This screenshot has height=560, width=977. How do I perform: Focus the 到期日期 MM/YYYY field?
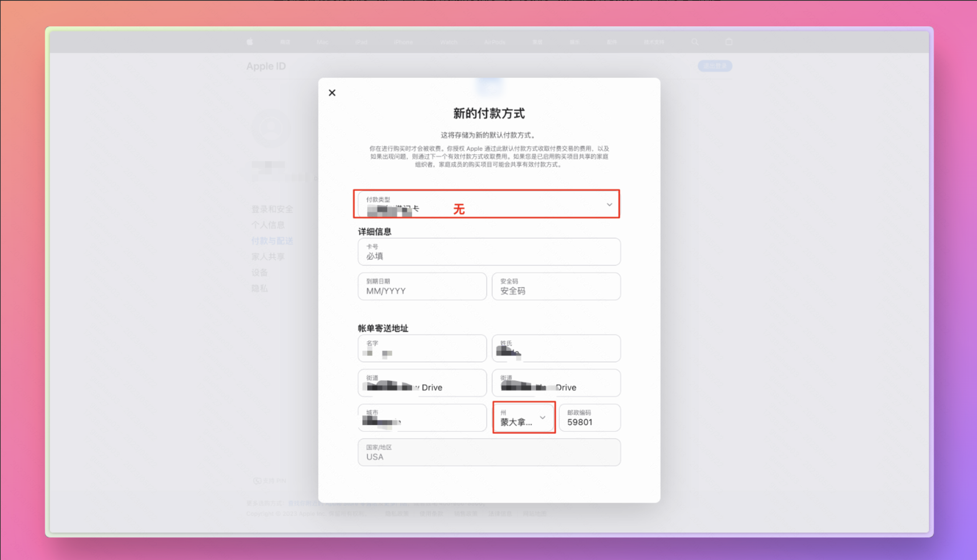click(422, 286)
